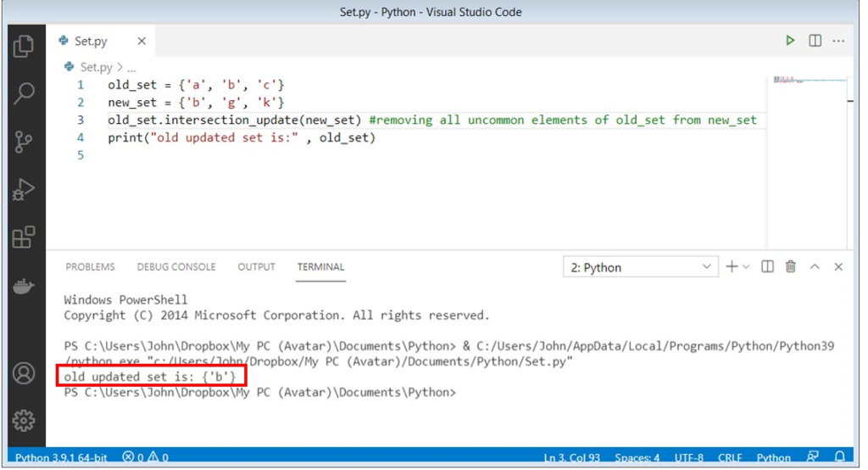Open the Manage gear icon
868x470 pixels.
pos(23,421)
